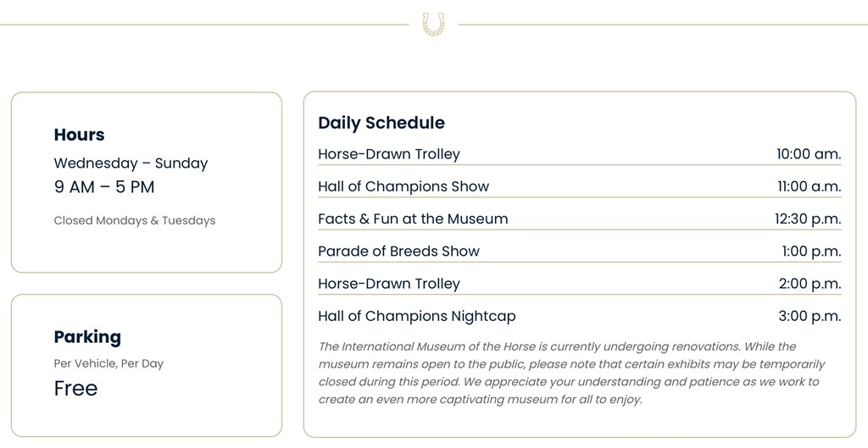Select the Parking heading
The width and height of the screenshot is (868, 448).
pyautogui.click(x=87, y=337)
